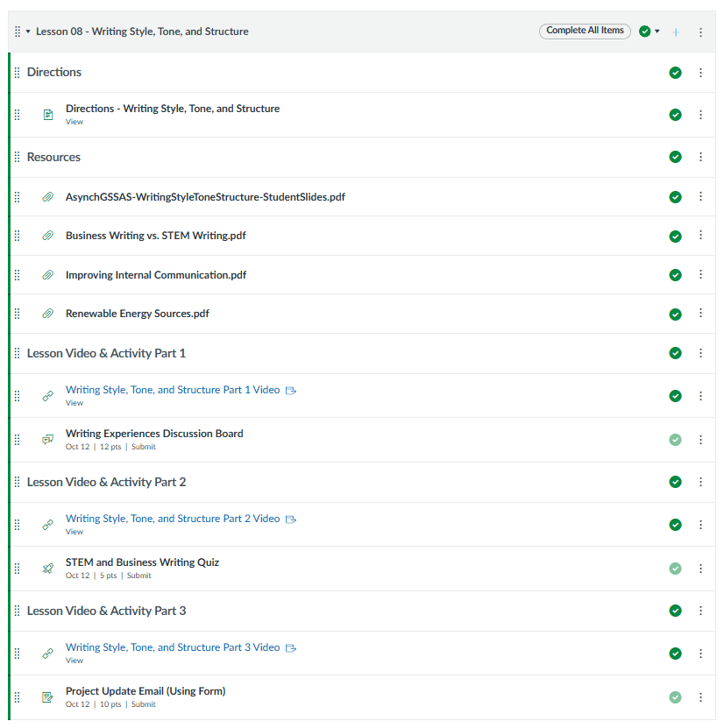Image resolution: width=724 pixels, height=728 pixels.
Task: Open module publish status dropdown in header
Action: pos(649,32)
